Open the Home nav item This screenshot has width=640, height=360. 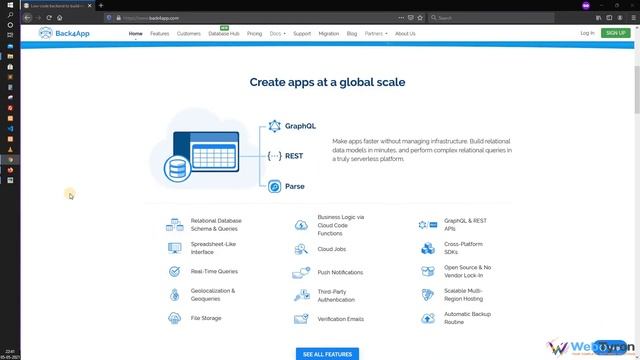click(x=136, y=33)
